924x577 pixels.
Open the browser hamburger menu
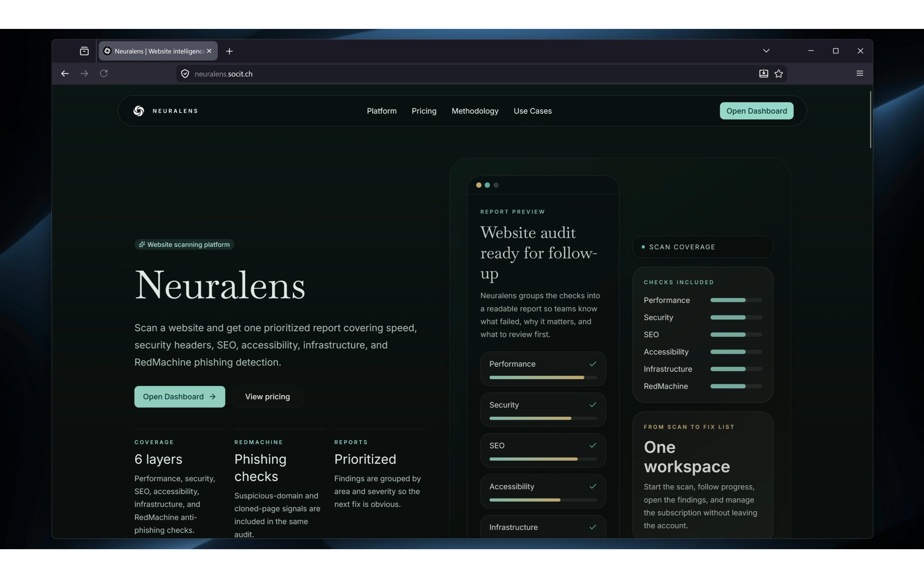[860, 73]
